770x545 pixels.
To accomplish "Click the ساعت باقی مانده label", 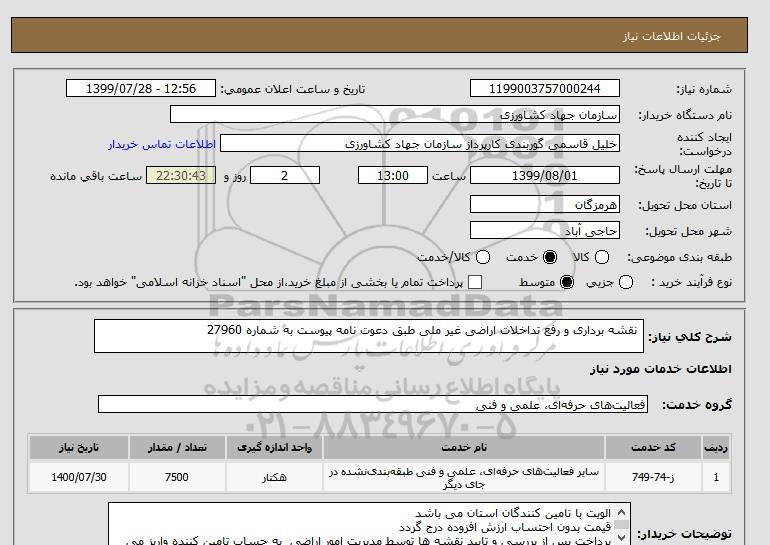I will [x=96, y=176].
